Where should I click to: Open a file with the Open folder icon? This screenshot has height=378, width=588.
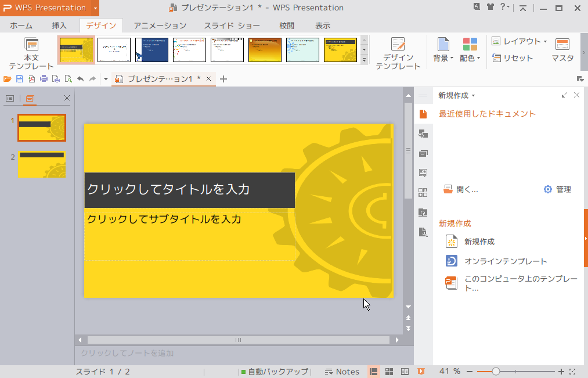[7, 78]
